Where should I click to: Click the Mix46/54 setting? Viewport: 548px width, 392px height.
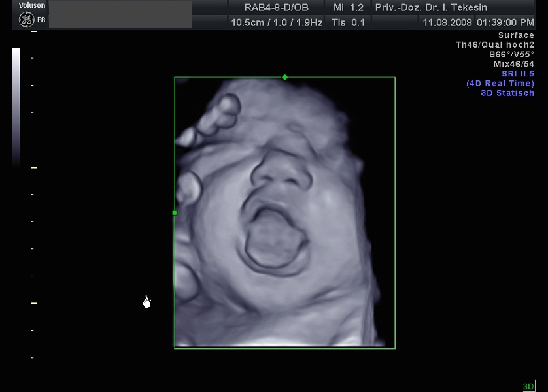[513, 64]
